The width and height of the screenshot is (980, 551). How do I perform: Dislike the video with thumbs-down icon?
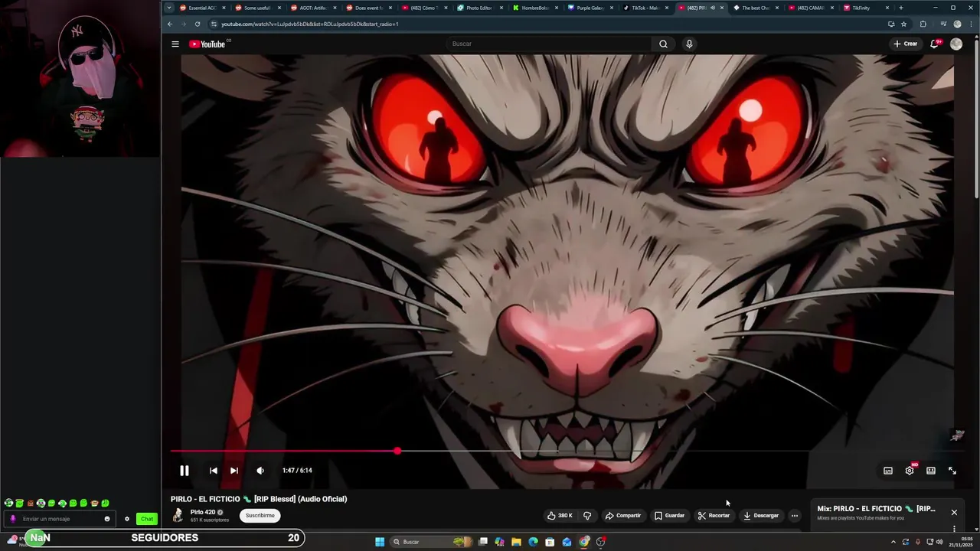click(587, 516)
